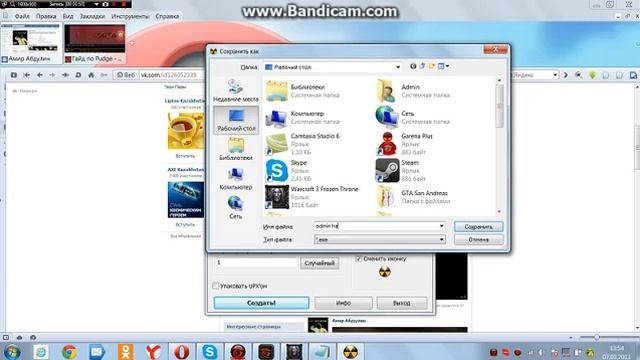Select the GTA San Andreas folder
This screenshot has height=360, width=640.
414,197
